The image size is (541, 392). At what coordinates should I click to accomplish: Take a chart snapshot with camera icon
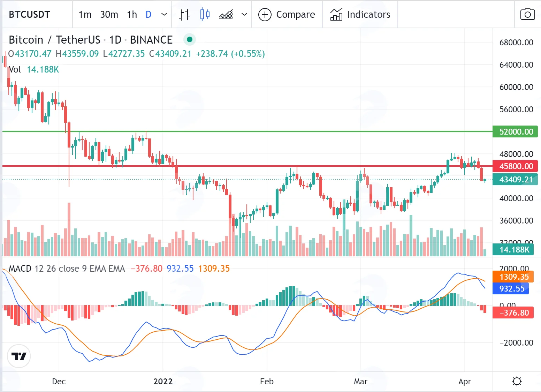click(x=527, y=14)
